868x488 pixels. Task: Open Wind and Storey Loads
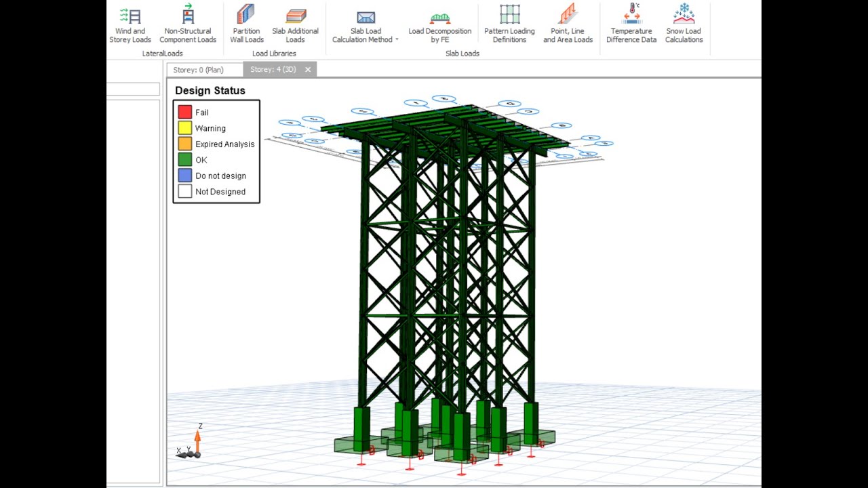[130, 25]
